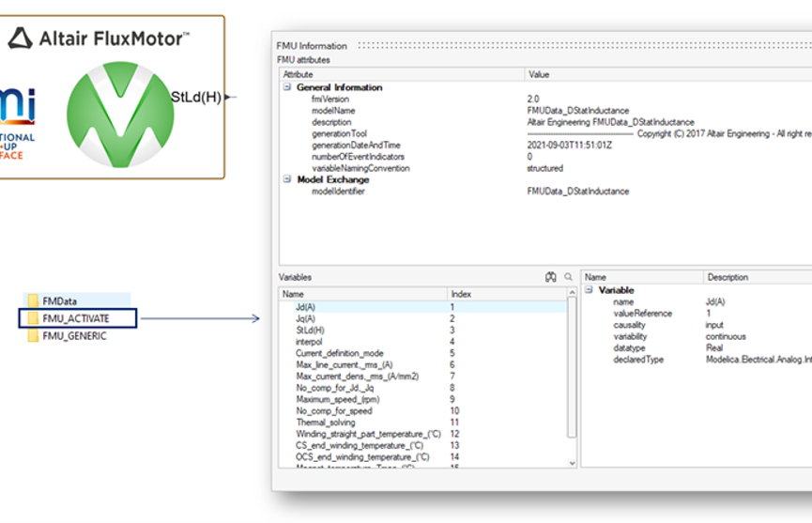Select the Thermal_solving variable
The width and height of the screenshot is (812, 523).
[423, 423]
